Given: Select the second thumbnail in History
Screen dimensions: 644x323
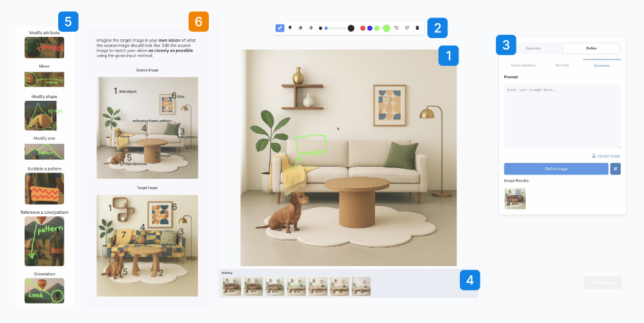Looking at the screenshot, I should point(253,286).
